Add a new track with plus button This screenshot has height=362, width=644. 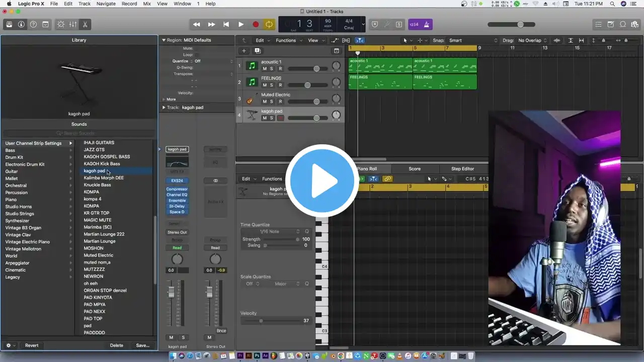click(x=244, y=51)
